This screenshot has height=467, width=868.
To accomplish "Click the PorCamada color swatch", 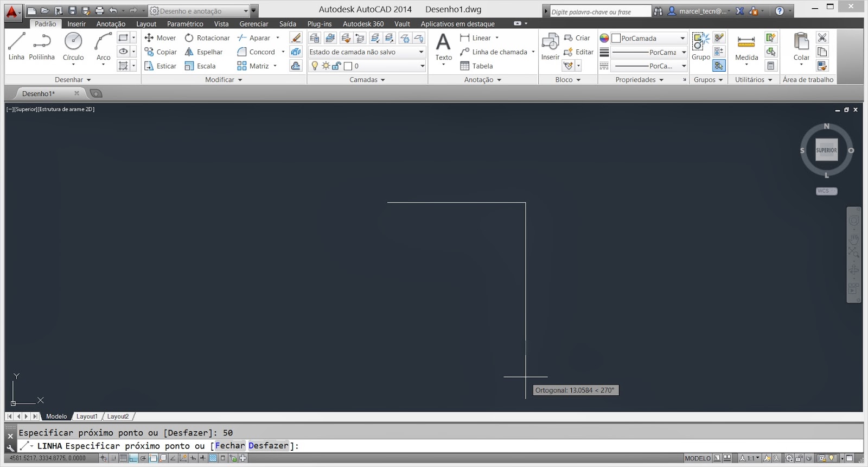I will (616, 39).
